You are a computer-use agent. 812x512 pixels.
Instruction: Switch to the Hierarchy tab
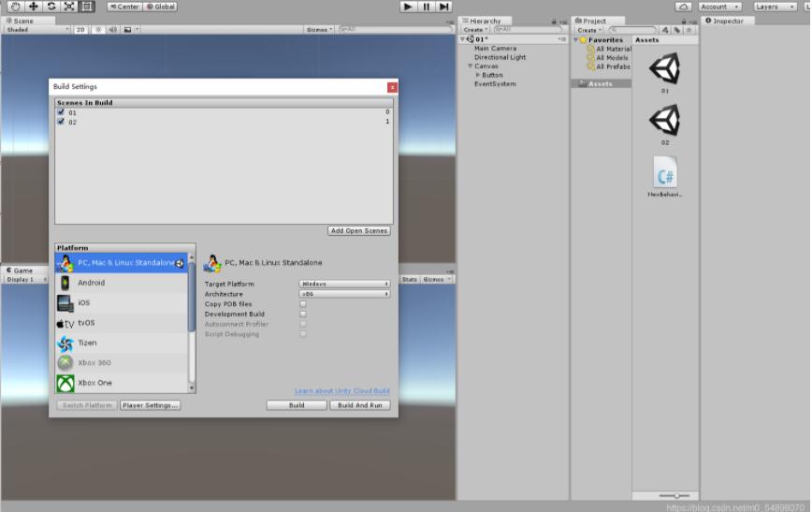pos(486,21)
